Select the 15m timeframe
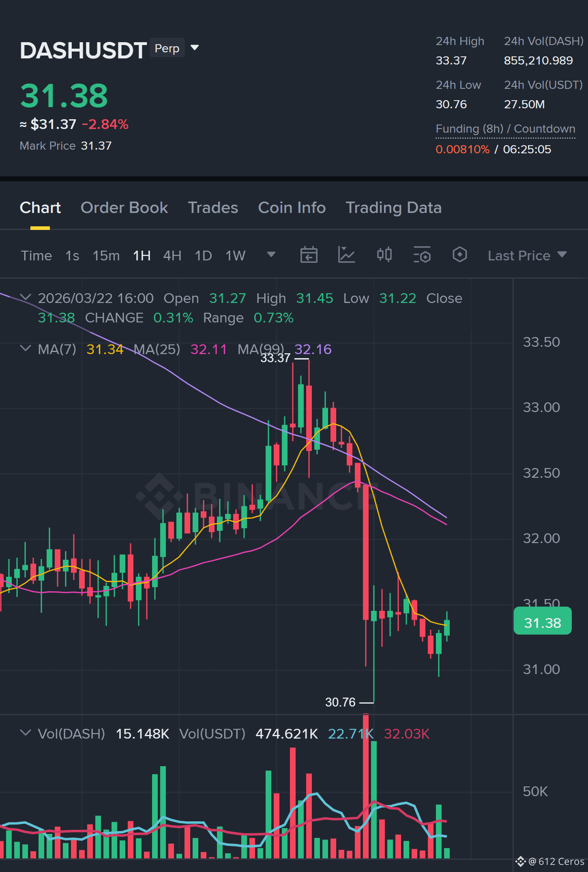The width and height of the screenshot is (588, 872). click(106, 256)
